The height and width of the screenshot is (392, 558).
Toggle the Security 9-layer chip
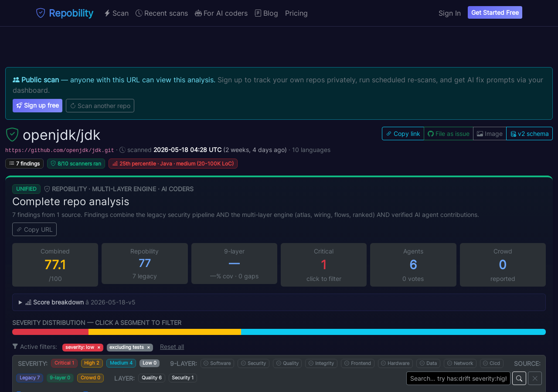click(x=254, y=363)
